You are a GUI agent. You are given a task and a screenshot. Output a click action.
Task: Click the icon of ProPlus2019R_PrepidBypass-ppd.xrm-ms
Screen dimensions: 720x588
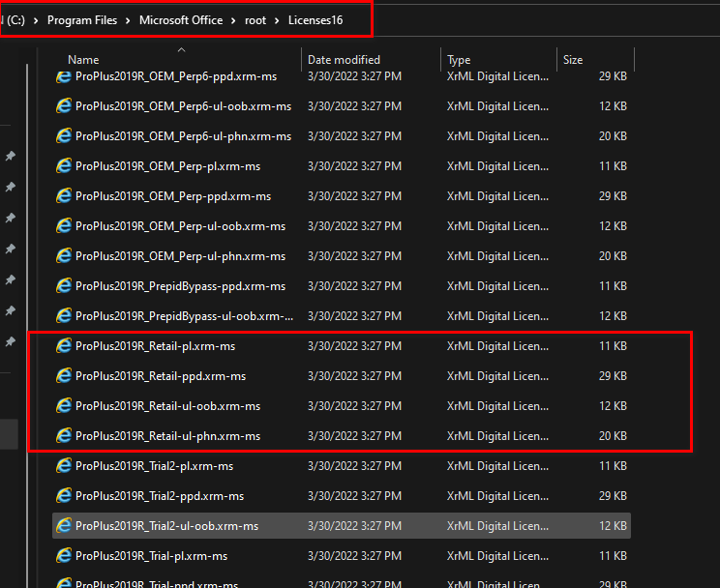click(63, 286)
